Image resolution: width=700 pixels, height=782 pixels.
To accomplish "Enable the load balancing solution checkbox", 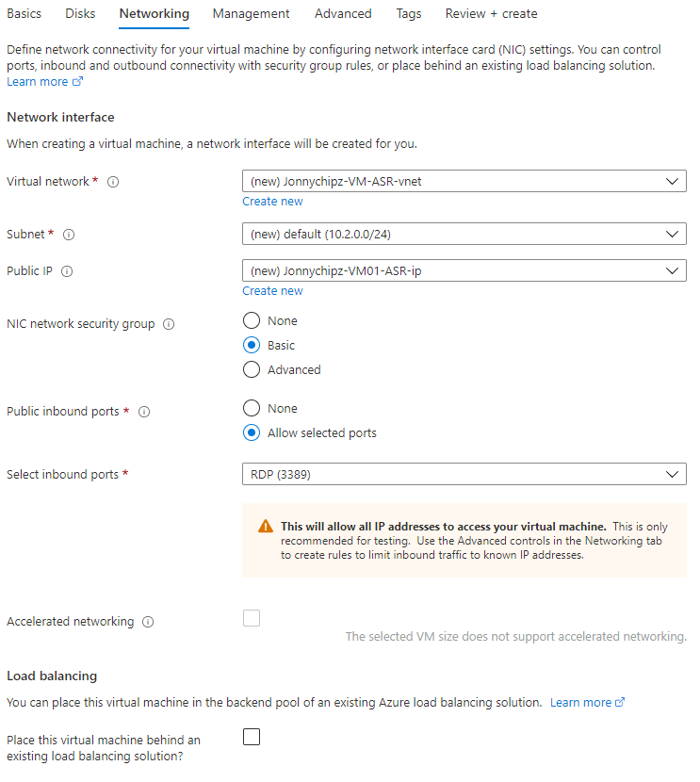I will (x=252, y=737).
